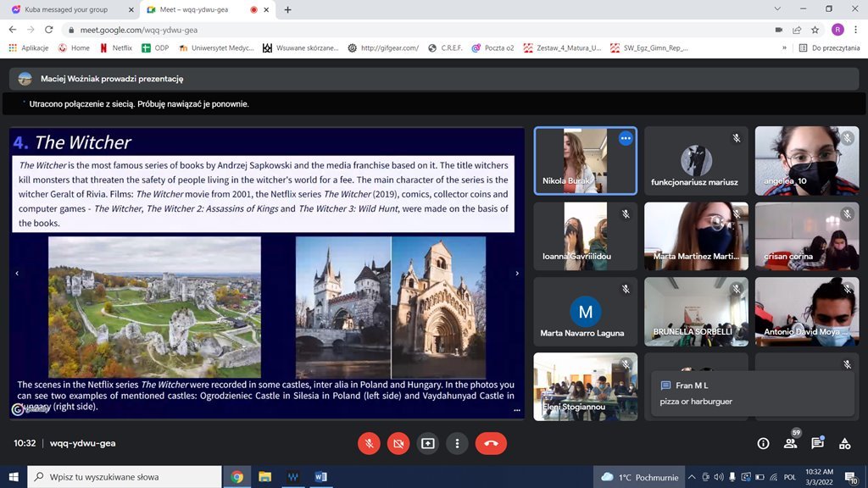Open the taskbar clock and calendar

[x=820, y=477]
